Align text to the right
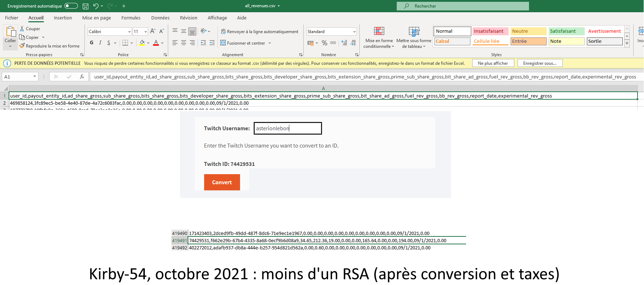Screen dimensions: 644x285 pyautogui.click(x=192, y=43)
